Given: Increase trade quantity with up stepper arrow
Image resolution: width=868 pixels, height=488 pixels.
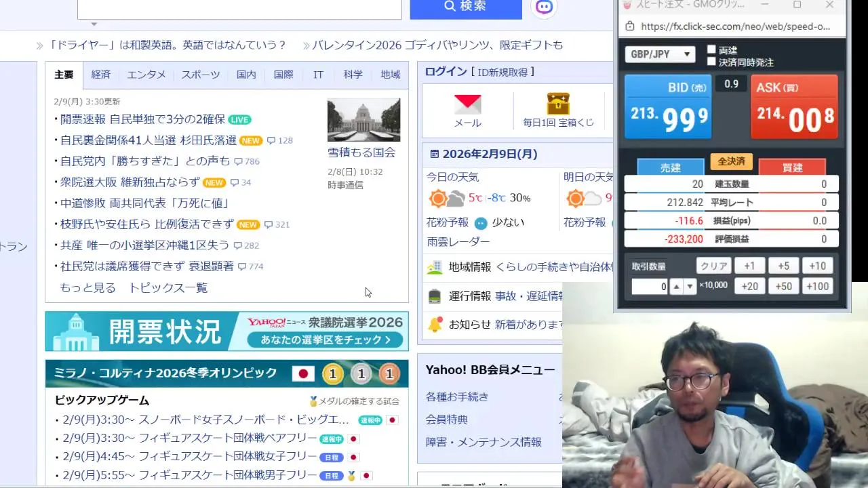Looking at the screenshot, I should click(676, 287).
